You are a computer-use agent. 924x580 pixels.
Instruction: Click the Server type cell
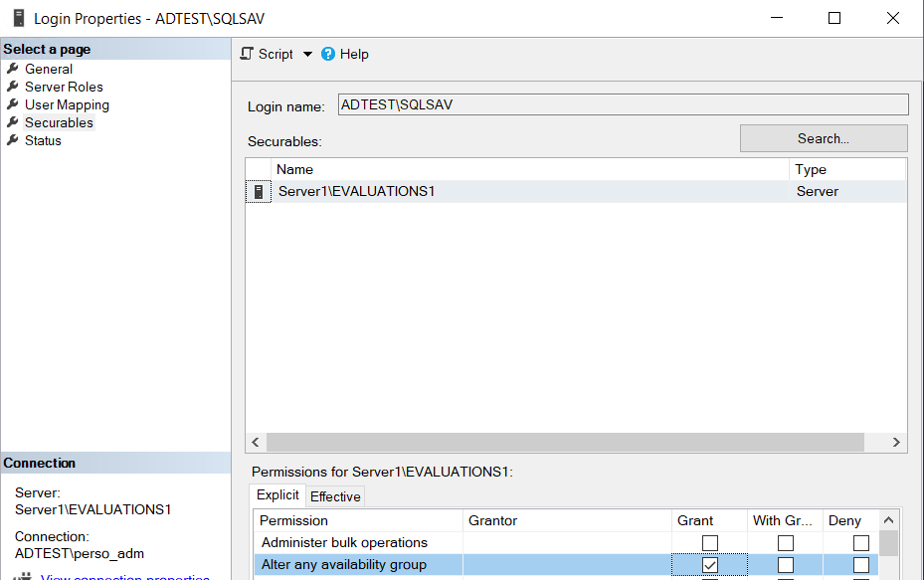818,192
